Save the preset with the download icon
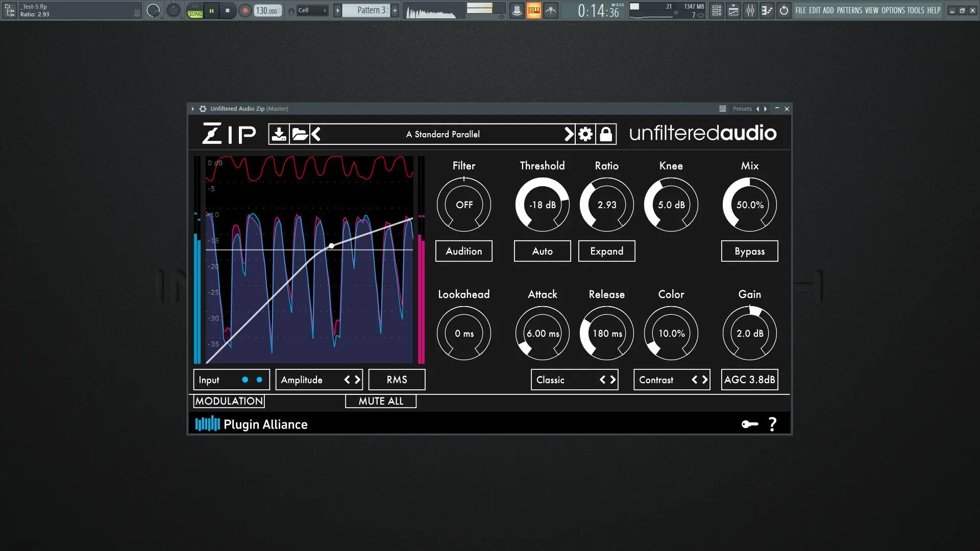Screen dimensions: 980x551 278,134
